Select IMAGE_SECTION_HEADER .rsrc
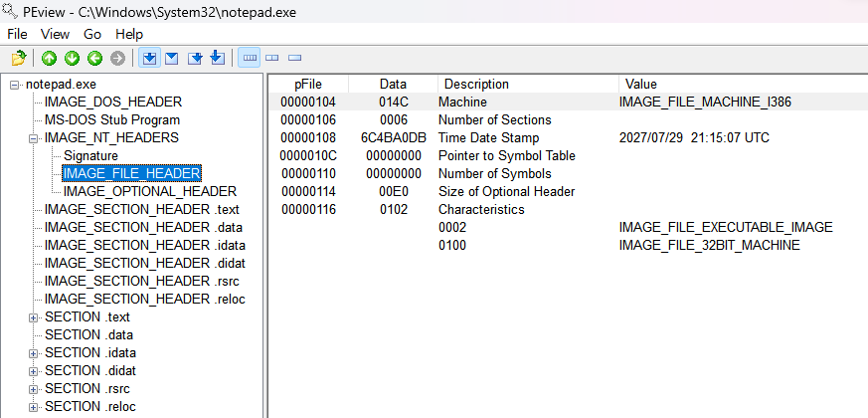The width and height of the screenshot is (868, 418). (x=142, y=281)
